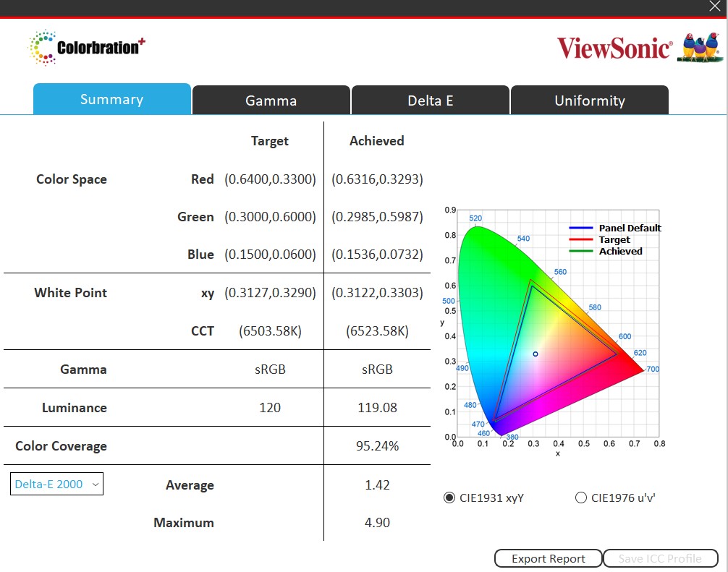Image resolution: width=728 pixels, height=572 pixels.
Task: Choose the CIE1976 u'v' radio option
Action: (580, 498)
